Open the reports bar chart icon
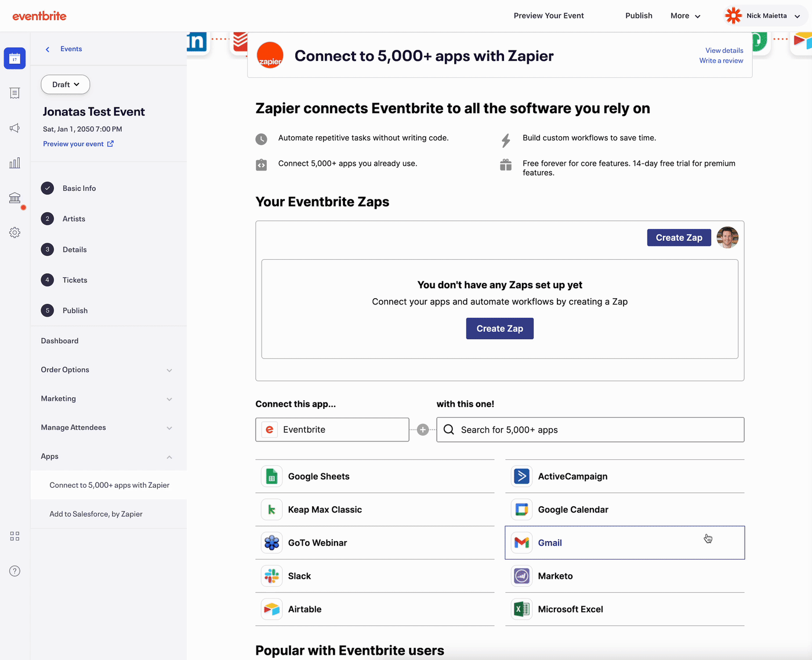The image size is (812, 660). tap(14, 163)
